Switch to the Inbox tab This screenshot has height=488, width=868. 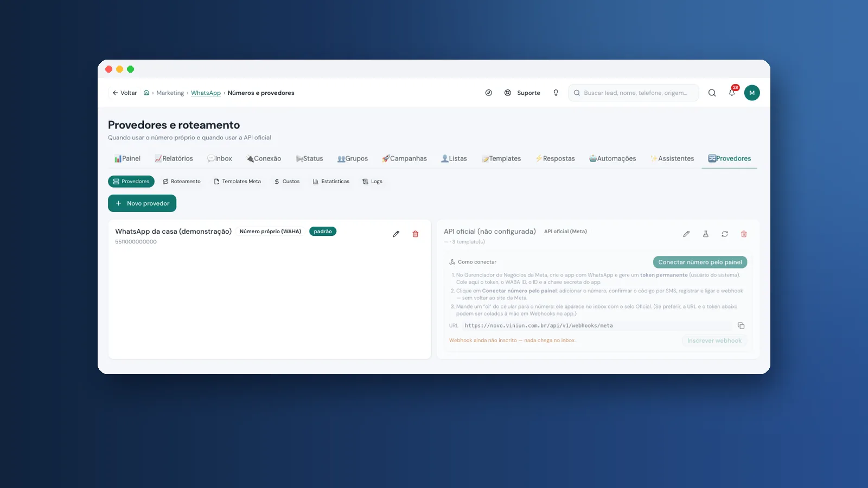[220, 158]
